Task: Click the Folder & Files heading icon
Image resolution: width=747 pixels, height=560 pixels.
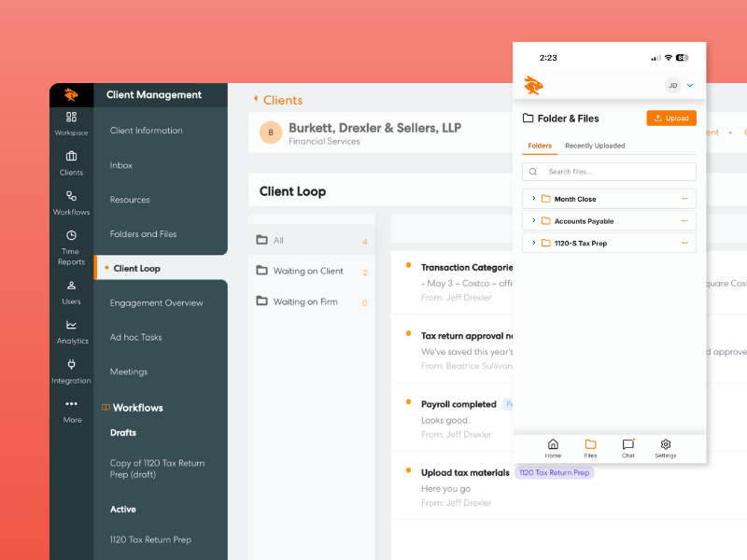Action: click(528, 119)
